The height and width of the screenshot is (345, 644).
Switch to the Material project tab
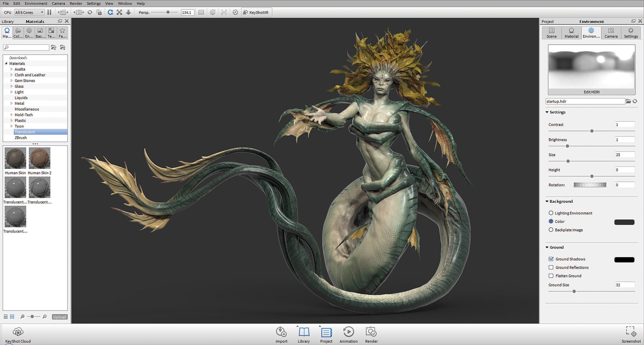pyautogui.click(x=572, y=33)
